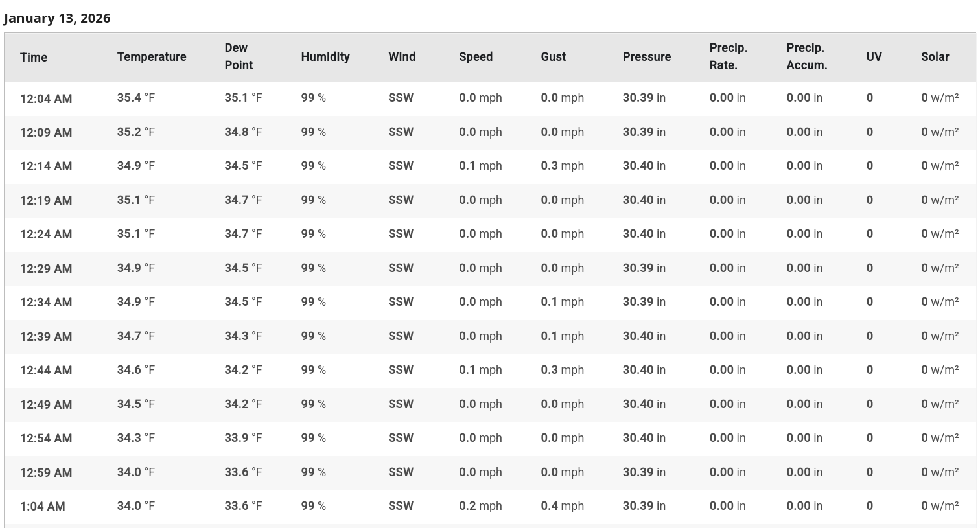
Task: Select the Wind column header
Action: [402, 57]
